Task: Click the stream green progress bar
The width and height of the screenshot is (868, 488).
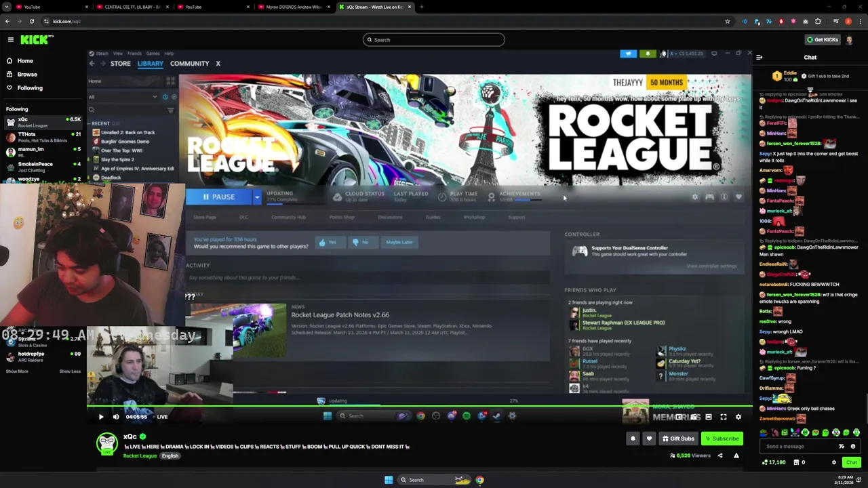Action: click(x=420, y=407)
